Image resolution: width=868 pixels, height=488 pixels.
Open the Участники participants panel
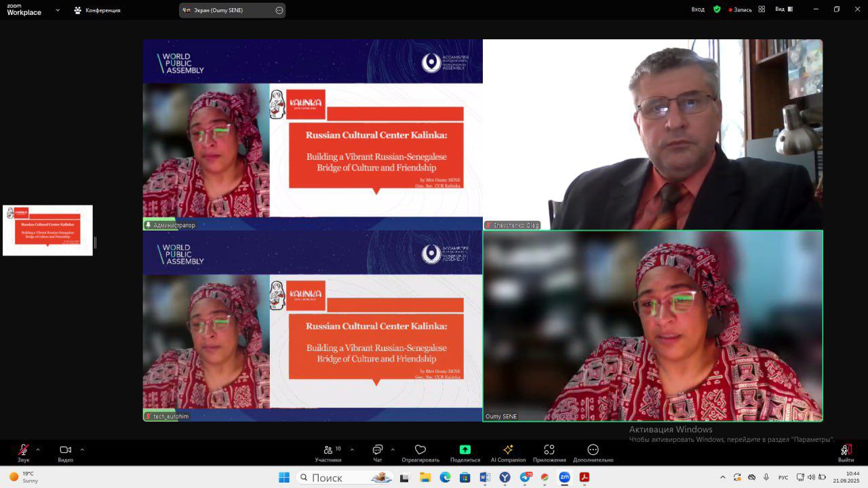pyautogui.click(x=328, y=450)
